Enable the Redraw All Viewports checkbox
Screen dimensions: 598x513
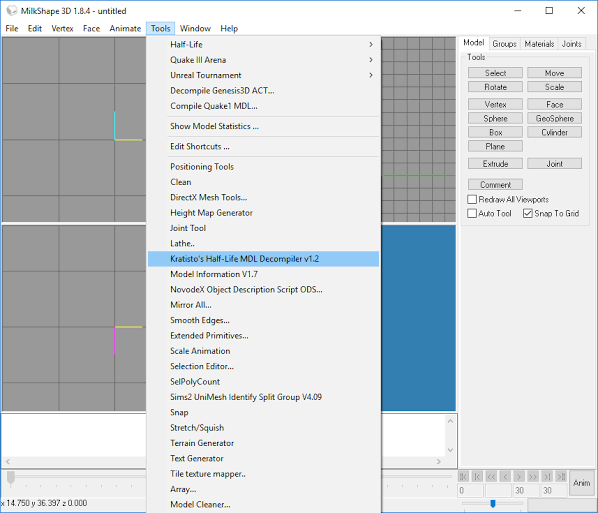tap(472, 199)
